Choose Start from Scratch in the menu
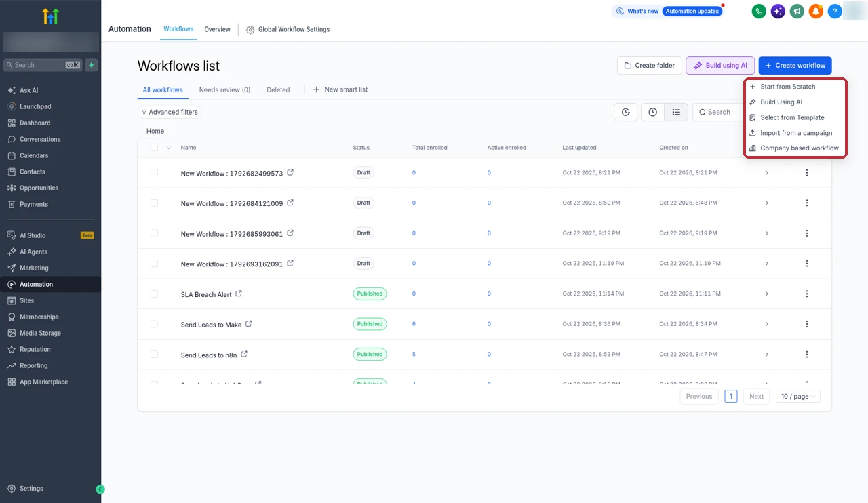 click(795, 87)
